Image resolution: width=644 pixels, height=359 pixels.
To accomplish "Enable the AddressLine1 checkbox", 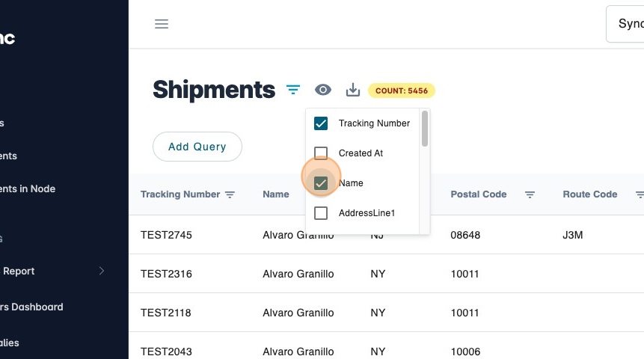I will pos(321,213).
